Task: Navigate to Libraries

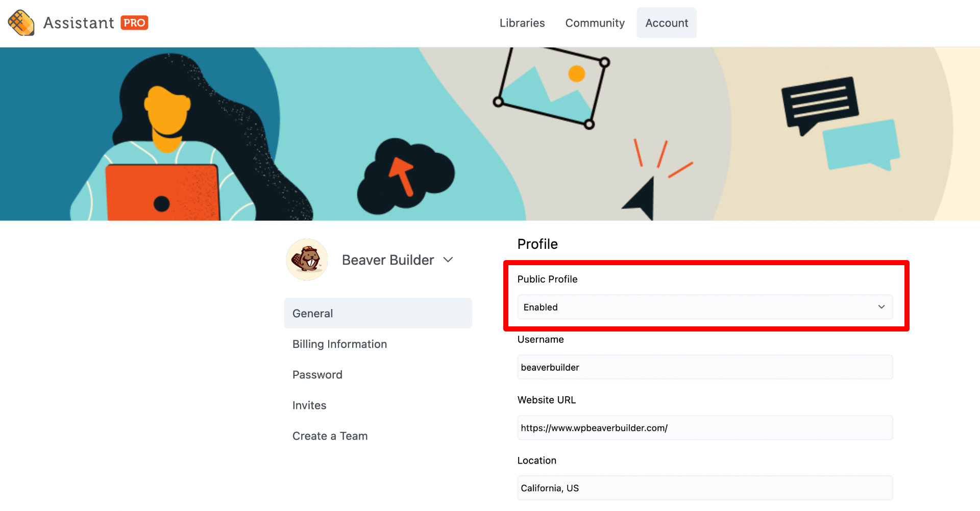Action: tap(522, 23)
